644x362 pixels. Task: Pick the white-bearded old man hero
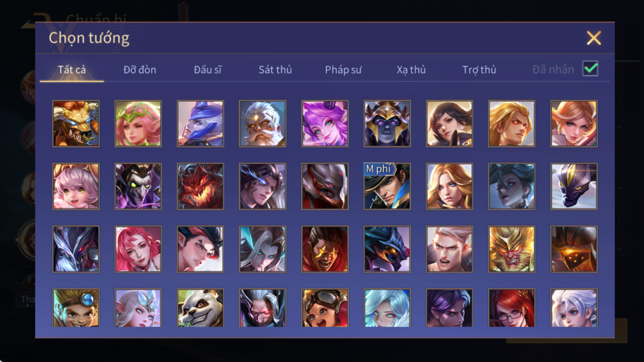pos(262,124)
